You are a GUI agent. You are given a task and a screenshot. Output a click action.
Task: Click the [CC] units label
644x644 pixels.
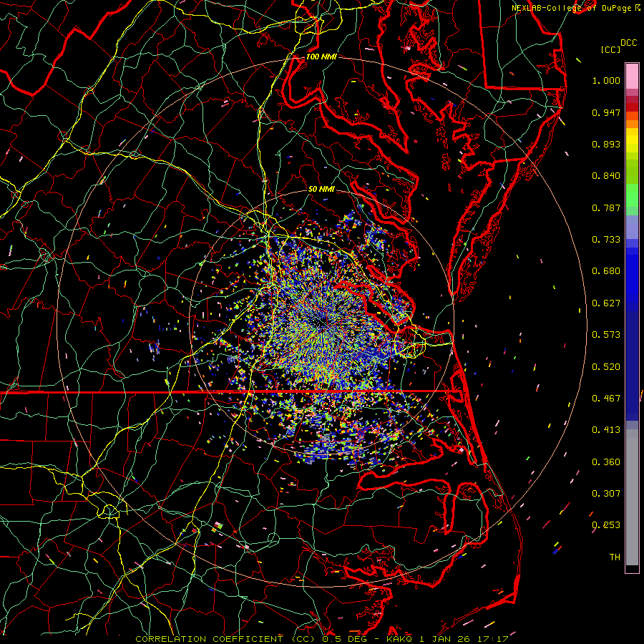pyautogui.click(x=610, y=49)
